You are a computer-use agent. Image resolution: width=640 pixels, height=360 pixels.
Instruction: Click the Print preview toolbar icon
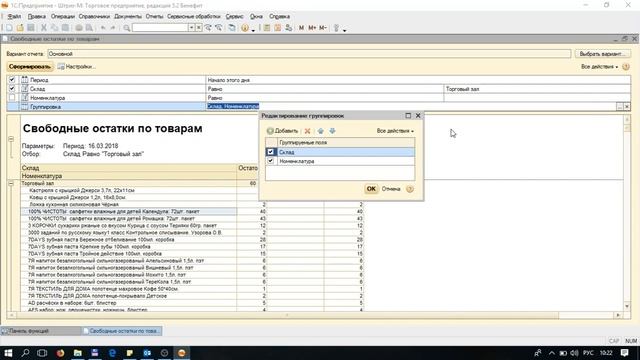[89, 28]
